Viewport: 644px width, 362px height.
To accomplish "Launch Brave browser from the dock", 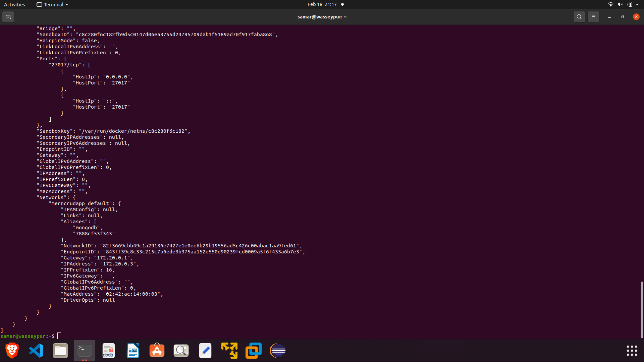I will 12,351.
